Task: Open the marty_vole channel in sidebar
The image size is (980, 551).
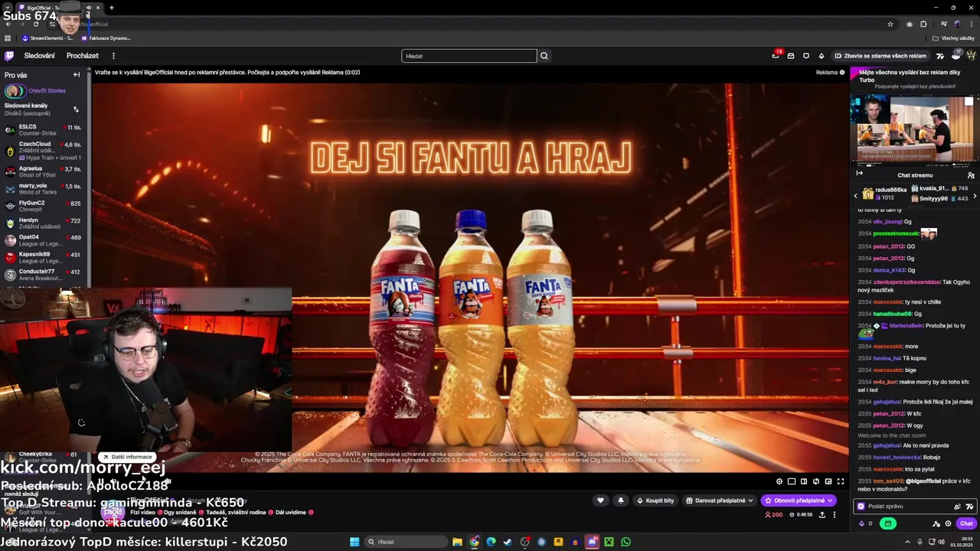Action: (43, 189)
